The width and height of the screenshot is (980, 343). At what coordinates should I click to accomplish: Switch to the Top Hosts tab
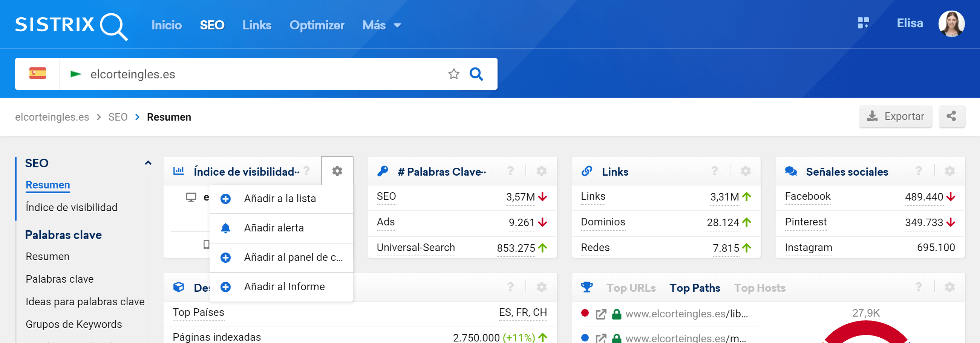pyautogui.click(x=759, y=288)
